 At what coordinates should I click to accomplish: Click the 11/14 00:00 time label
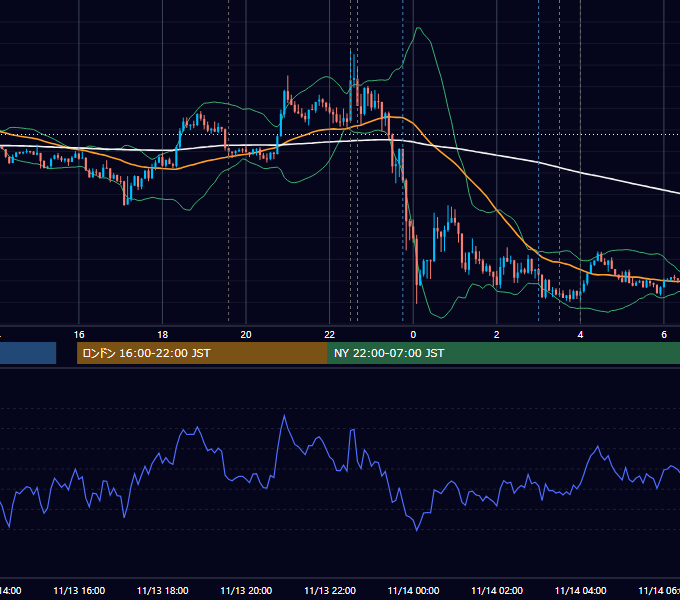(x=413, y=590)
